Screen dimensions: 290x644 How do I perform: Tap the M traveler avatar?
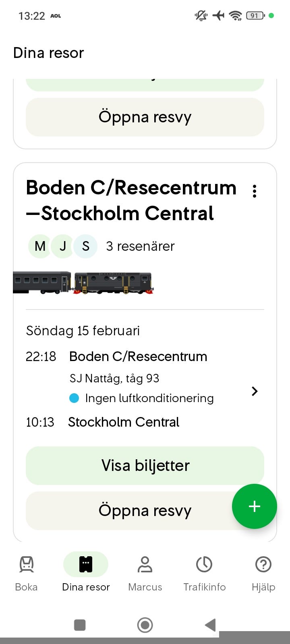click(40, 246)
